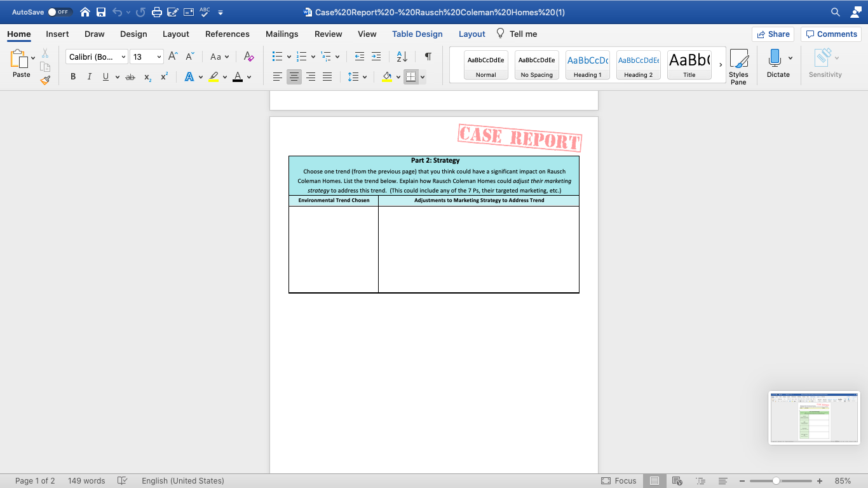Switch to Web Layout view in status bar

point(677,481)
